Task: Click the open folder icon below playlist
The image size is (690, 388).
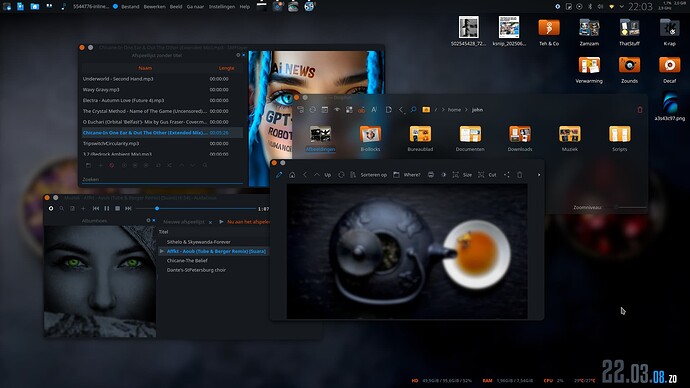Action: click(x=88, y=165)
